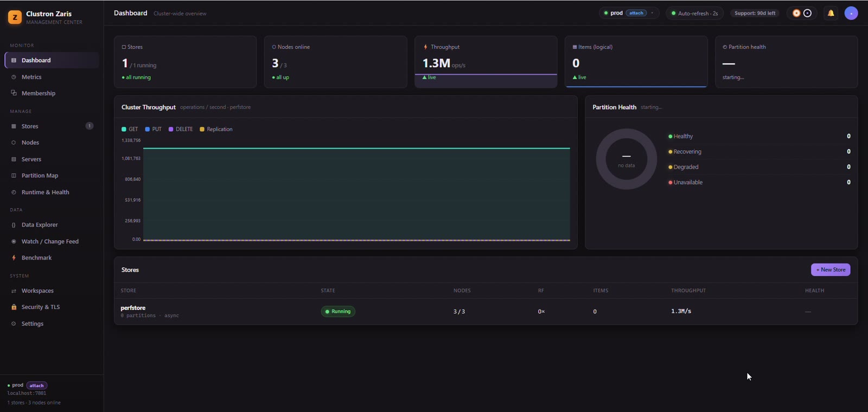Toggle Auto-refresh 2s

(x=694, y=13)
